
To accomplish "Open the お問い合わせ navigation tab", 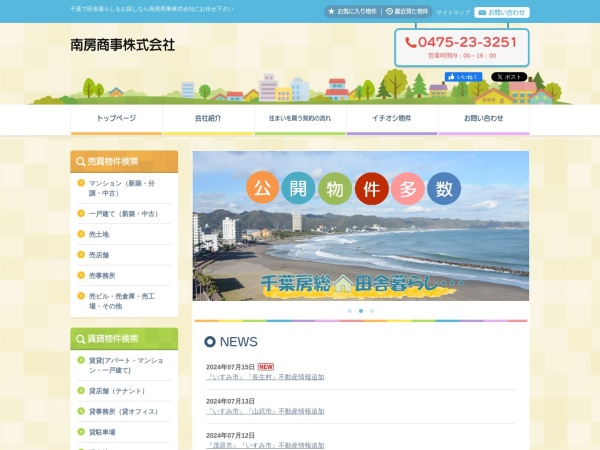I will tap(484, 119).
